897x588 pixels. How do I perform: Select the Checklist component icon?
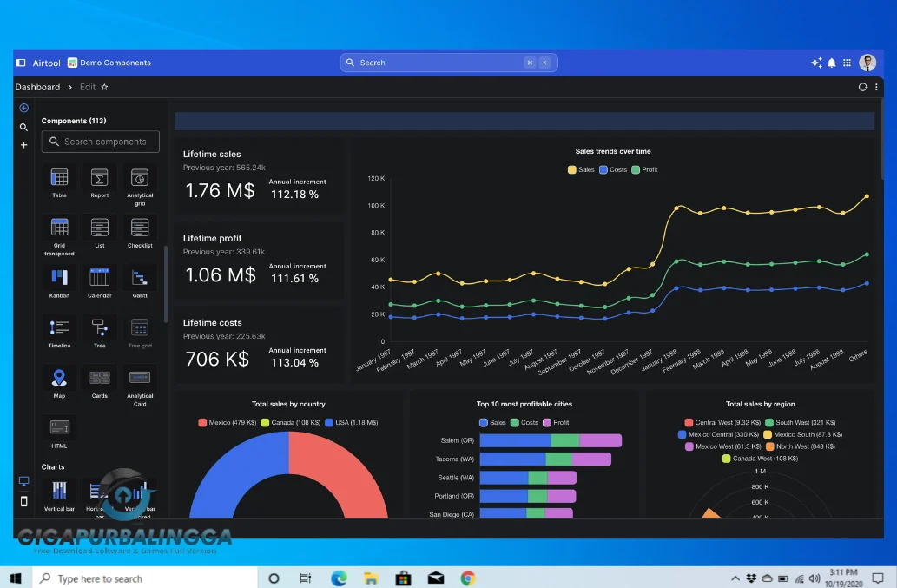click(140, 228)
